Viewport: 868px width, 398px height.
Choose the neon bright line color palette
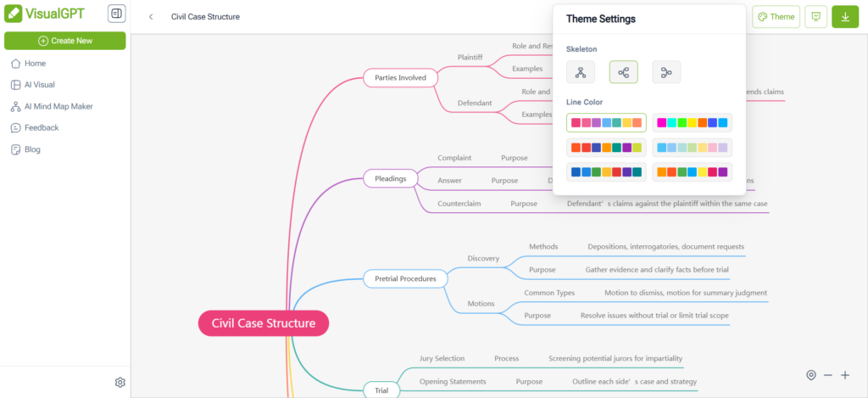pos(692,122)
